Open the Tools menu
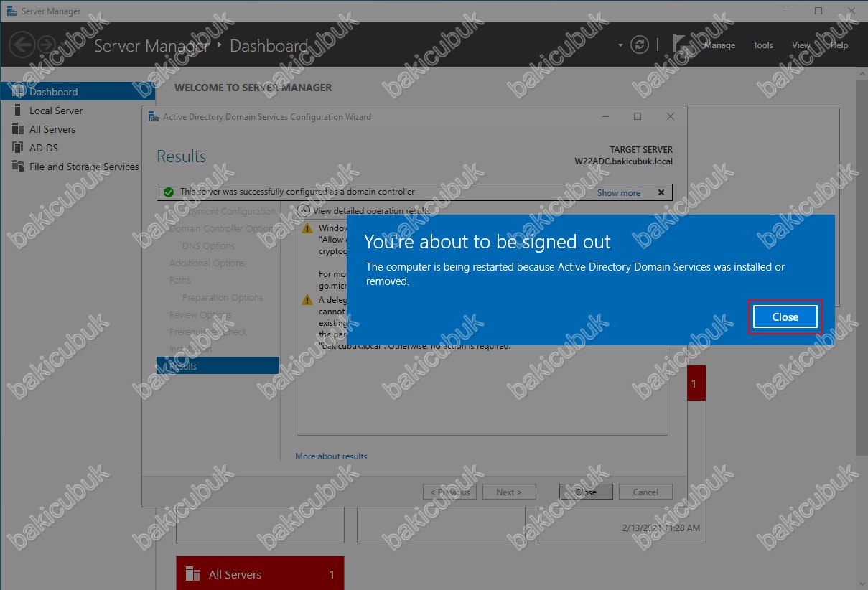The image size is (868, 590). [x=763, y=45]
